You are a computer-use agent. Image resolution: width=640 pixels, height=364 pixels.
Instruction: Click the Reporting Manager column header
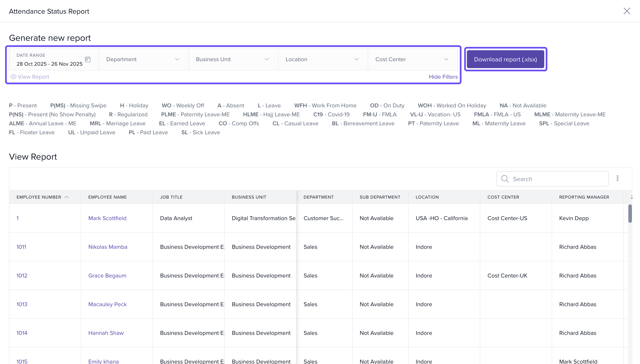pyautogui.click(x=584, y=197)
